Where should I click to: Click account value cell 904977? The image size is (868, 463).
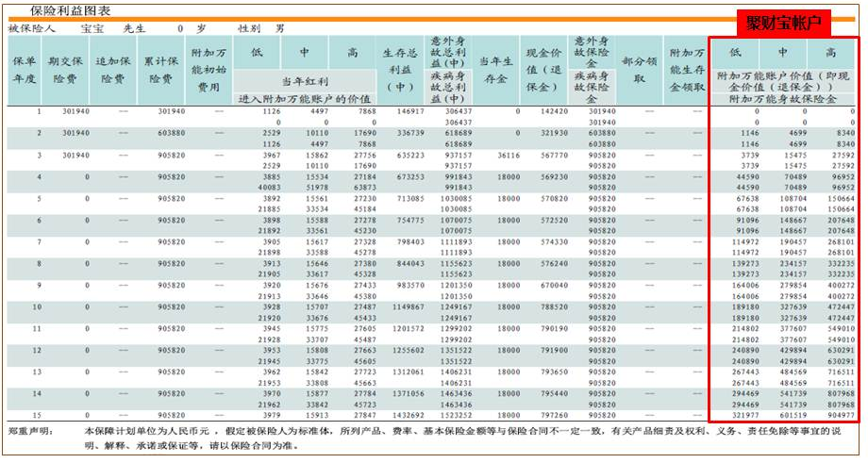pyautogui.click(x=841, y=416)
